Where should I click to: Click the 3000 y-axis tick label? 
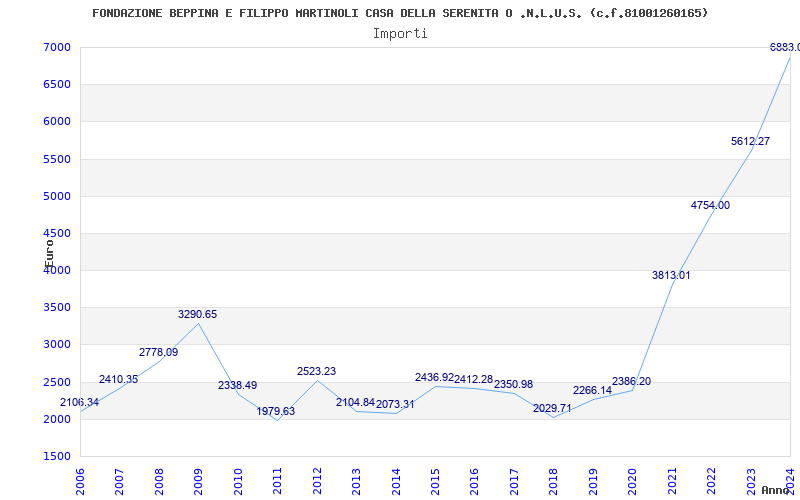coord(57,344)
